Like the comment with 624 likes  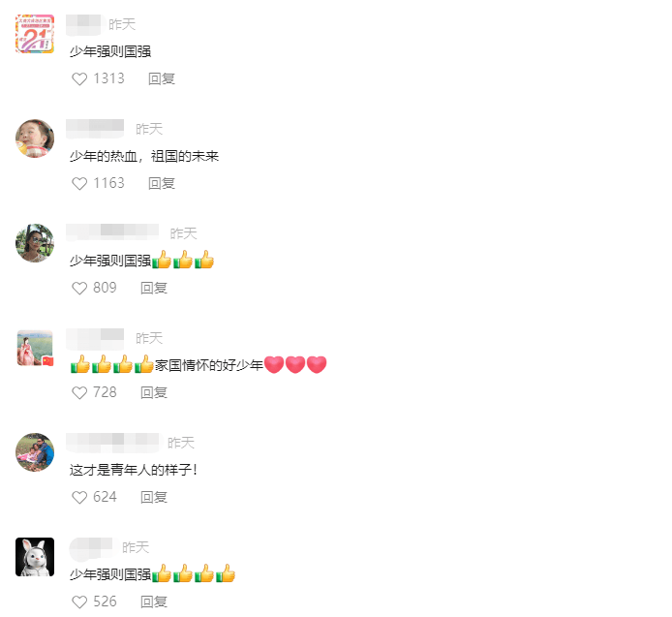(79, 497)
